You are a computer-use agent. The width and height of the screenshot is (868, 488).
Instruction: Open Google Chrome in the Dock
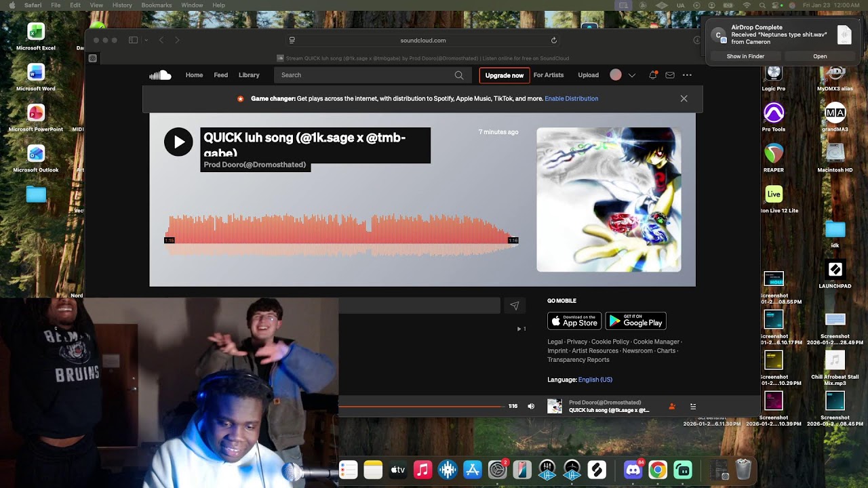click(x=657, y=470)
